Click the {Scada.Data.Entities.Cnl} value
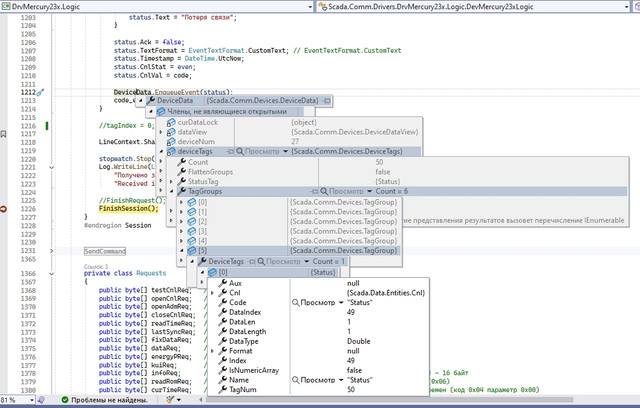The height and width of the screenshot is (408, 640). click(x=386, y=293)
